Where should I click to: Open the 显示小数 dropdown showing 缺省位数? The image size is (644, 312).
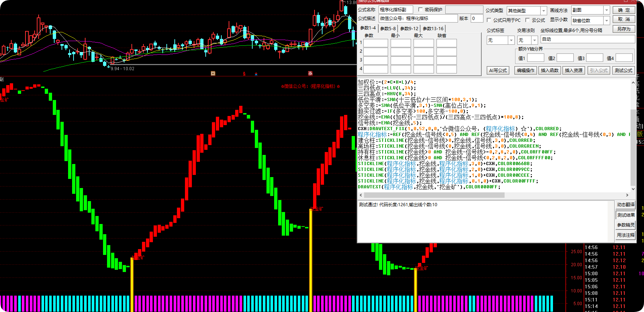pos(607,20)
